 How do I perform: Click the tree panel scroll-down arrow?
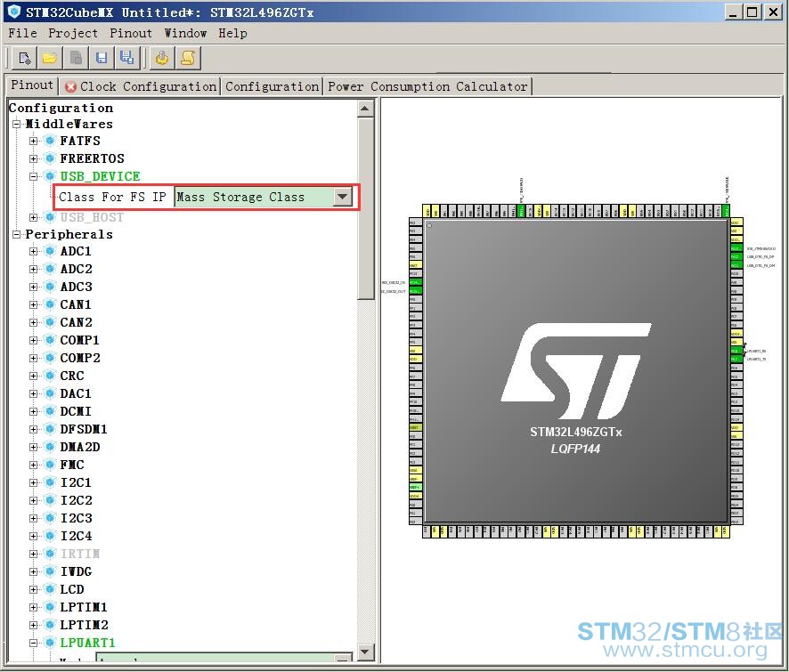[365, 652]
